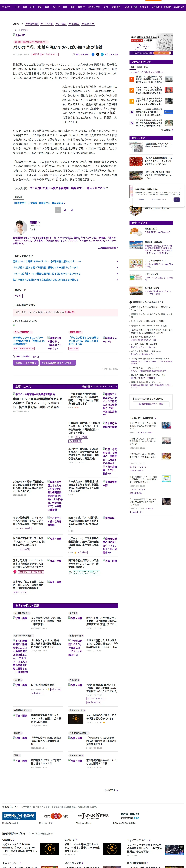This screenshot has width=186, height=868.
Task: Switch ranking to 動画 tab
Action: tap(146, 67)
